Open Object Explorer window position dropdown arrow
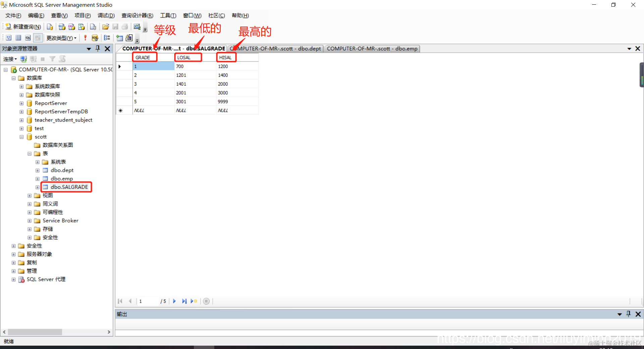The height and width of the screenshot is (349, 644). tap(89, 49)
